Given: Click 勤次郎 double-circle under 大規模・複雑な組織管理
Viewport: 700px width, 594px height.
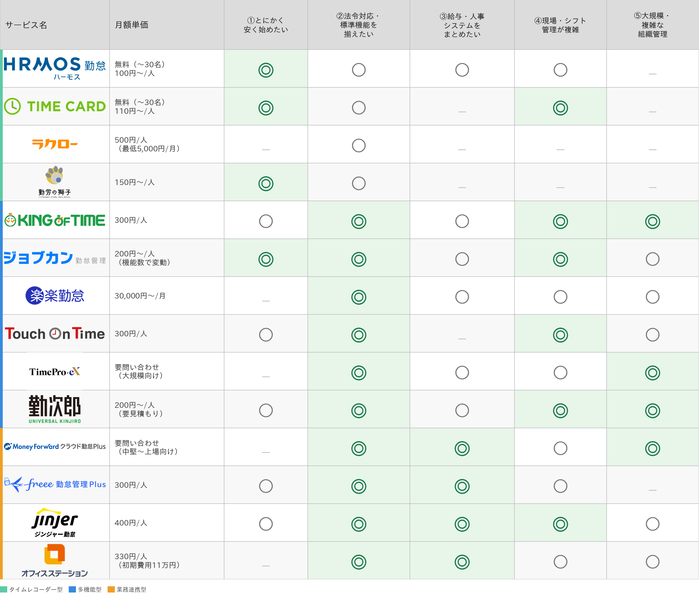Looking at the screenshot, I should tap(652, 411).
